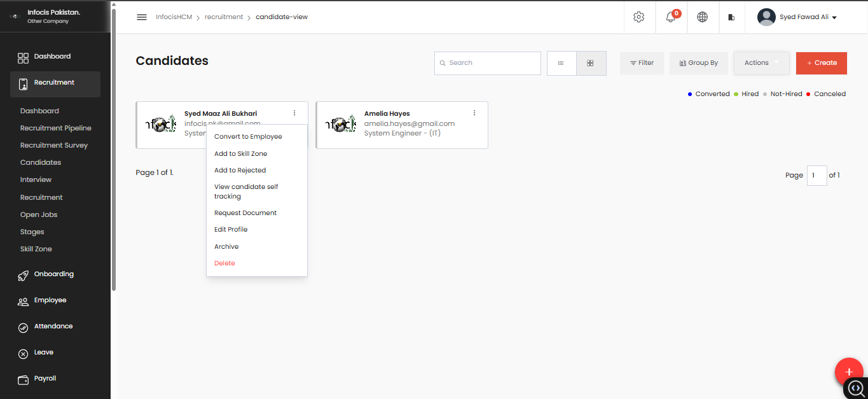The image size is (868, 399).
Task: Select the grid view layout icon
Action: coord(591,63)
